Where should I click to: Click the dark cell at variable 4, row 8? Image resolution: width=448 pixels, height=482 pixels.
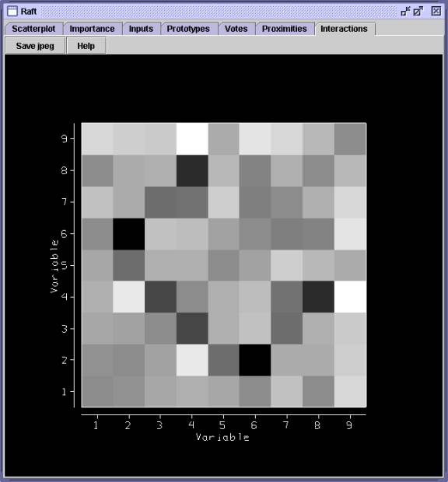pyautogui.click(x=192, y=170)
